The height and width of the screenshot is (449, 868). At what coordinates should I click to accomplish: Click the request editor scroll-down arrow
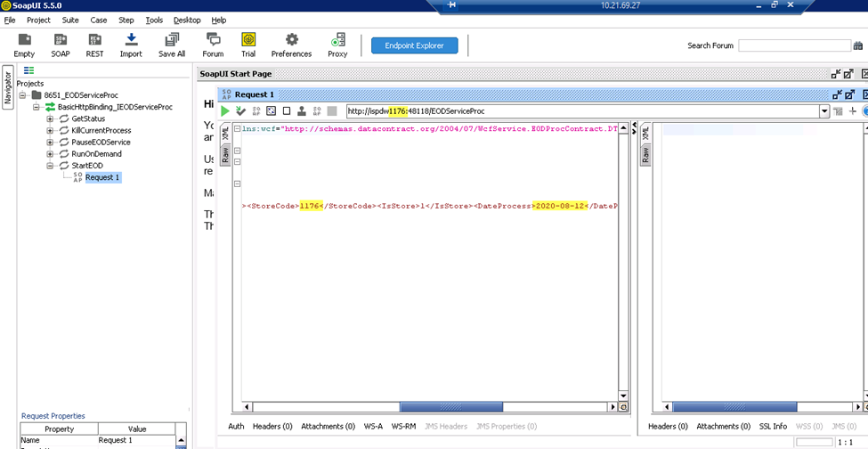click(624, 396)
